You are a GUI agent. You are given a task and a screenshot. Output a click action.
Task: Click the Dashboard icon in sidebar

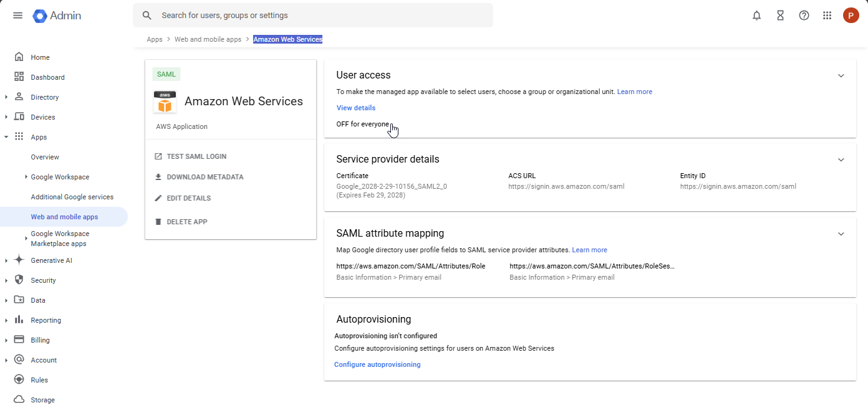pyautogui.click(x=19, y=77)
